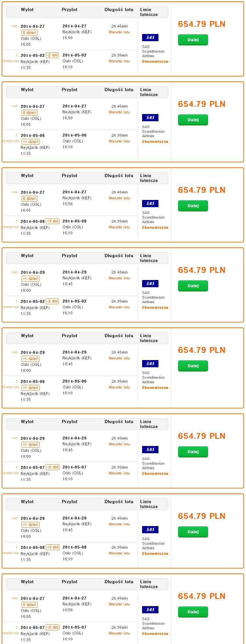This screenshot has width=246, height=644.
Task: Click the SAS logo in the seventh flight offer
Action: coord(150,530)
